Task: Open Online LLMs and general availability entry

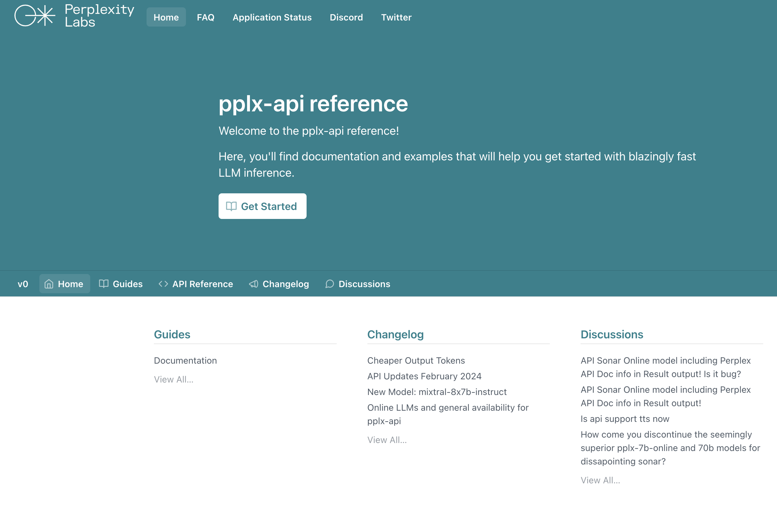Action: (448, 414)
